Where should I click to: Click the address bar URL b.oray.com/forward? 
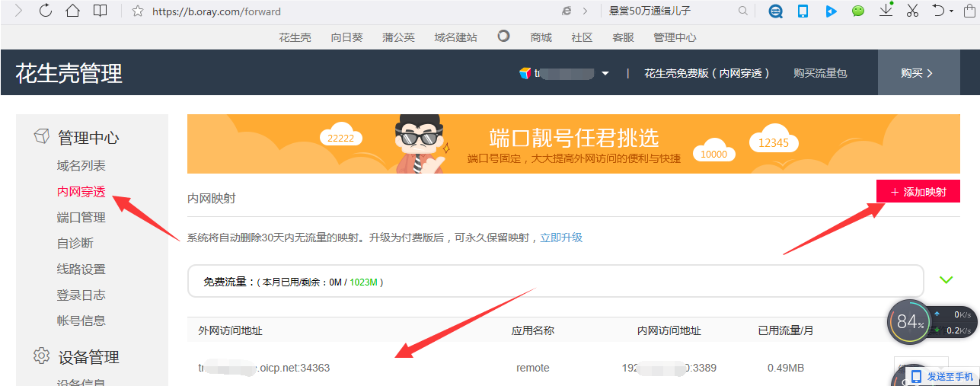(x=216, y=11)
